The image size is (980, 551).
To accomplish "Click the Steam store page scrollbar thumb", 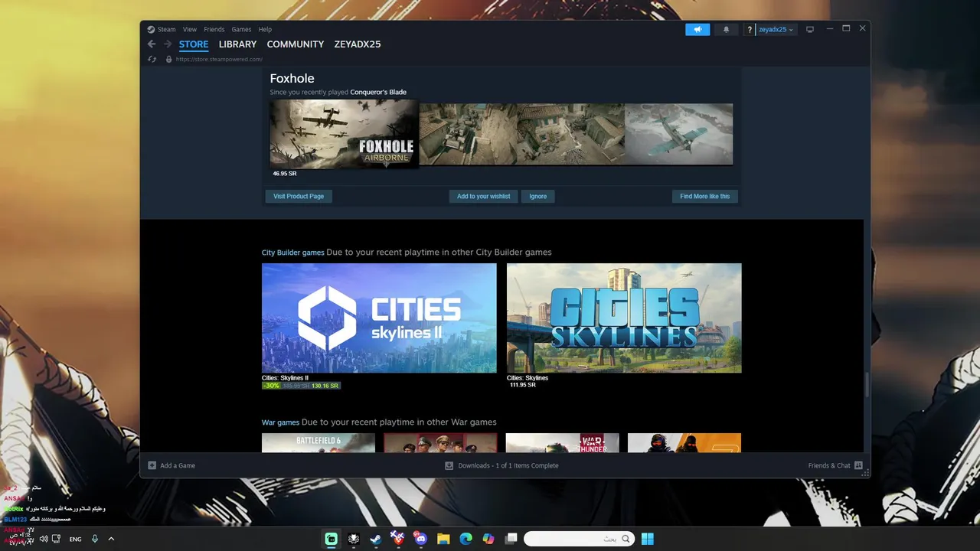I will pyautogui.click(x=867, y=384).
